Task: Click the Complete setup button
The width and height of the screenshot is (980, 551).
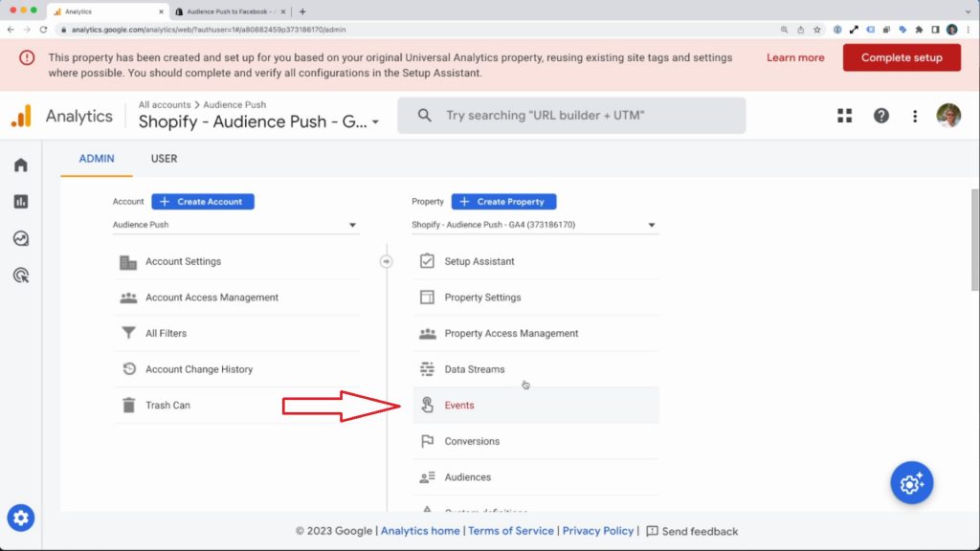Action: (x=902, y=57)
